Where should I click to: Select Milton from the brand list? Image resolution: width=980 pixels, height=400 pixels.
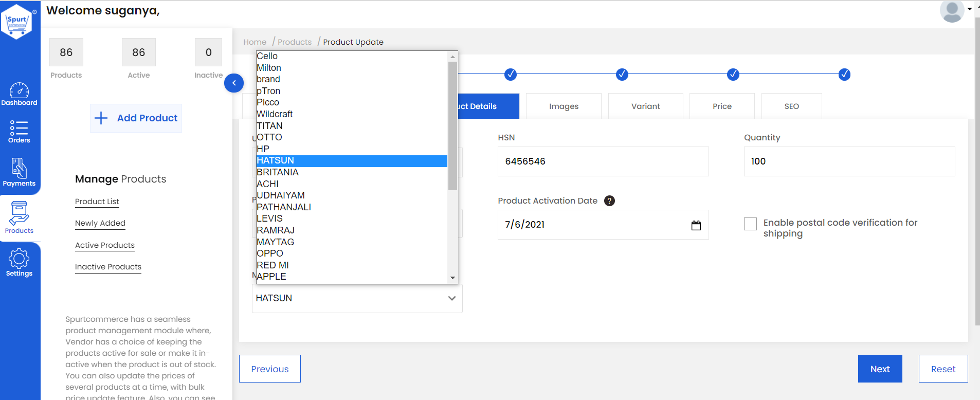click(352, 68)
